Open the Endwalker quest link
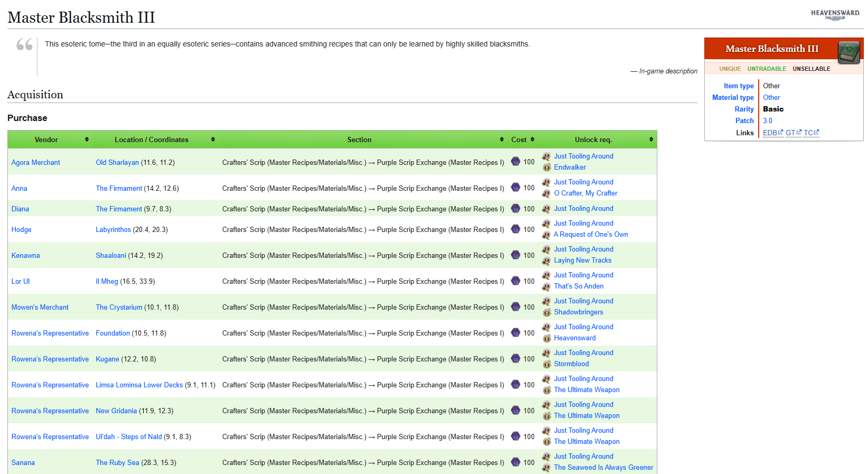Image resolution: width=868 pixels, height=474 pixels. (570, 167)
